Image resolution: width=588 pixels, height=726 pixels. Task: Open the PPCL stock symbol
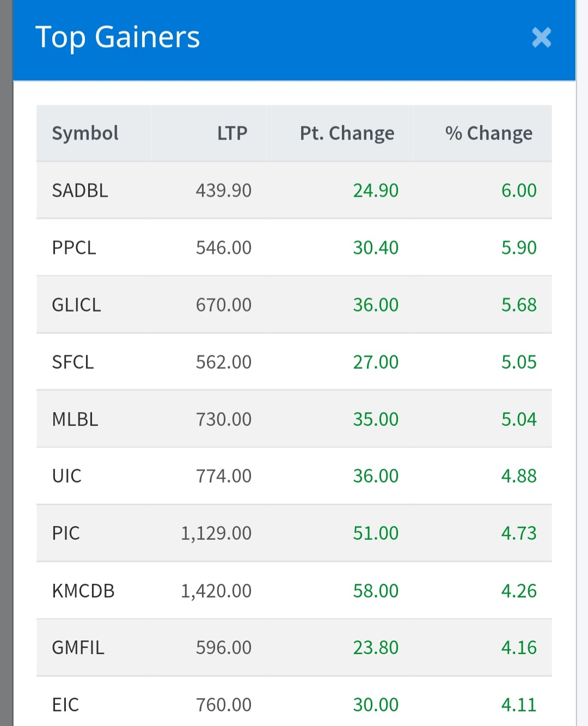pos(74,248)
